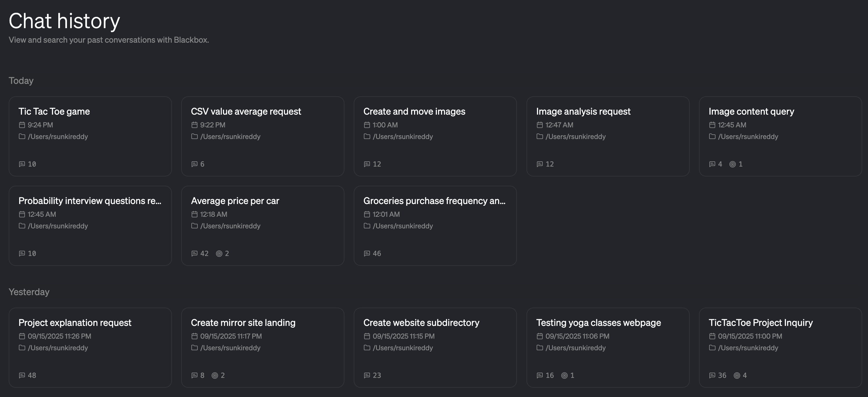Open Groceries purchase frequency conversation
Image resolution: width=868 pixels, height=397 pixels.
[435, 226]
